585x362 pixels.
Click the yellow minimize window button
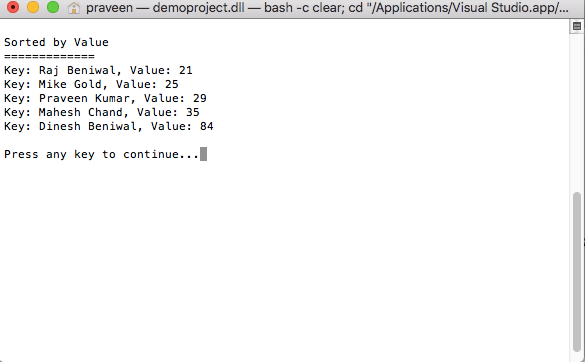pos(33,7)
